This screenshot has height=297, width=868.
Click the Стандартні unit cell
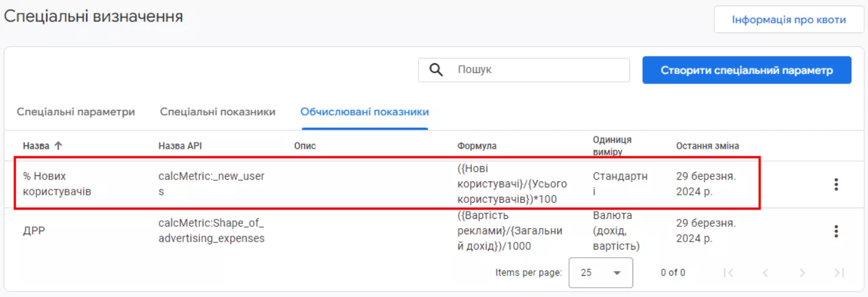coord(620,184)
